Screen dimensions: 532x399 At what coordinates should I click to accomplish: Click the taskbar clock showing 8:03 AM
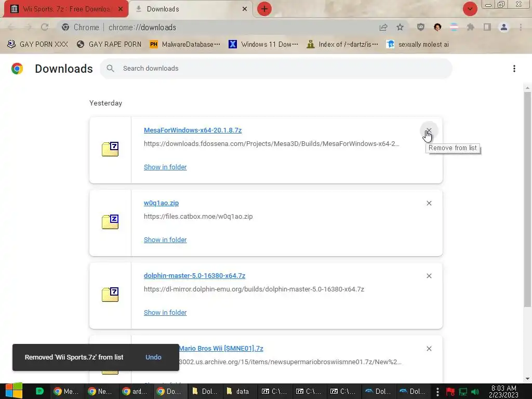coord(503,391)
